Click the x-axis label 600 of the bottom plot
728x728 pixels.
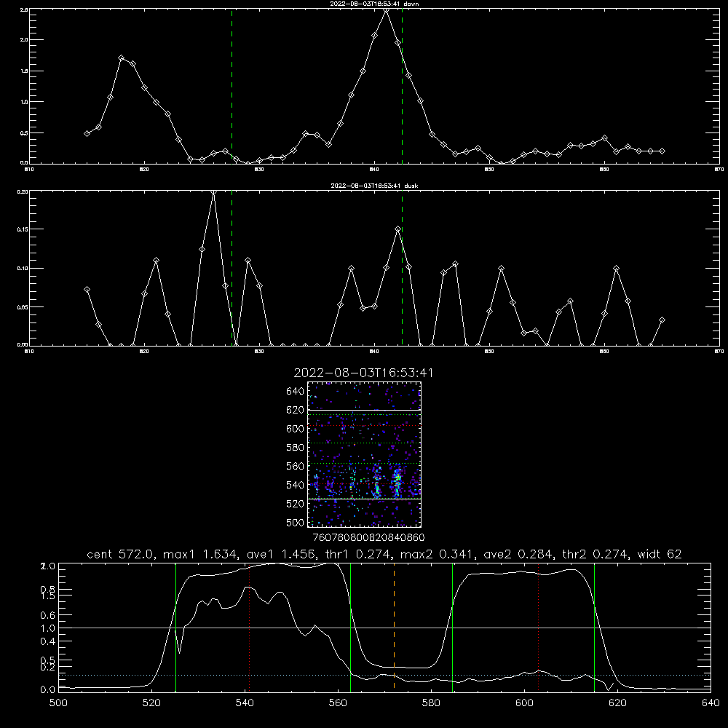(x=524, y=703)
